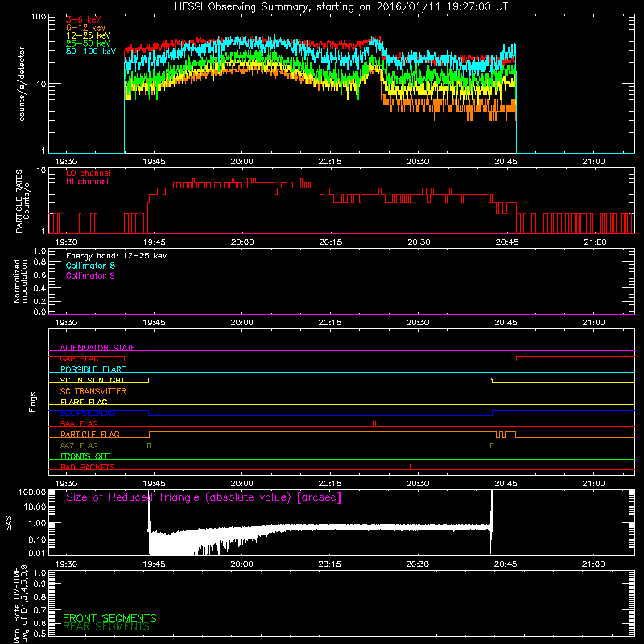
Task: Select the 'REAR SEGMENTS' legend label
Action: tap(106, 627)
